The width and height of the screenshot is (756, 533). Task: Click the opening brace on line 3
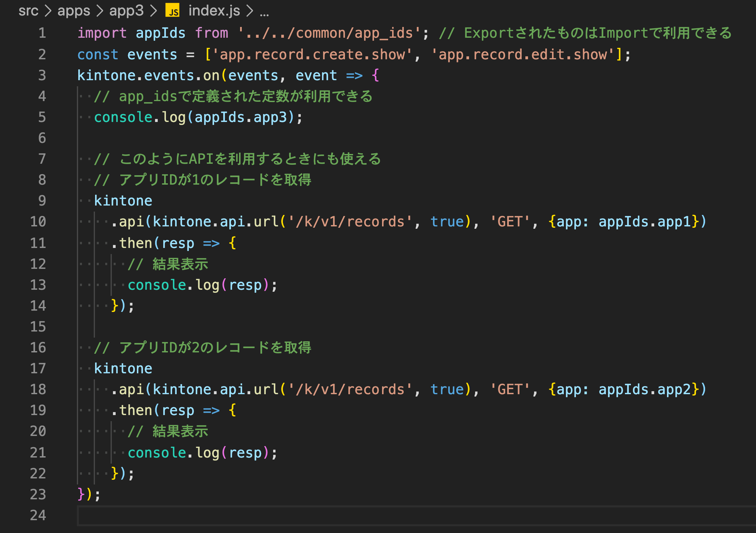point(375,75)
